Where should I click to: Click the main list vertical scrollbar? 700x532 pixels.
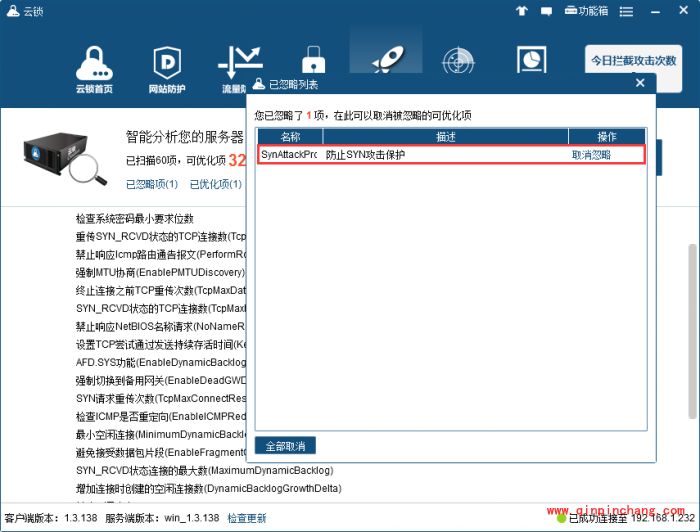point(692,330)
